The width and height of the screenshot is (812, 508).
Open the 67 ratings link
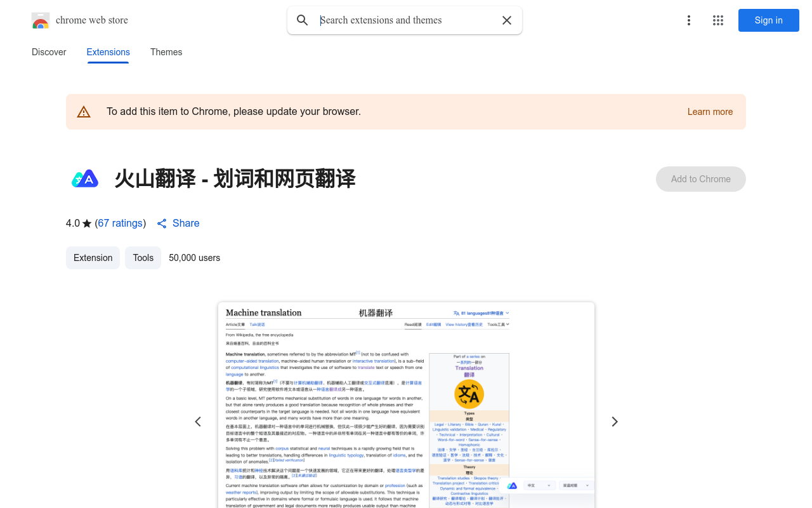[x=120, y=223]
